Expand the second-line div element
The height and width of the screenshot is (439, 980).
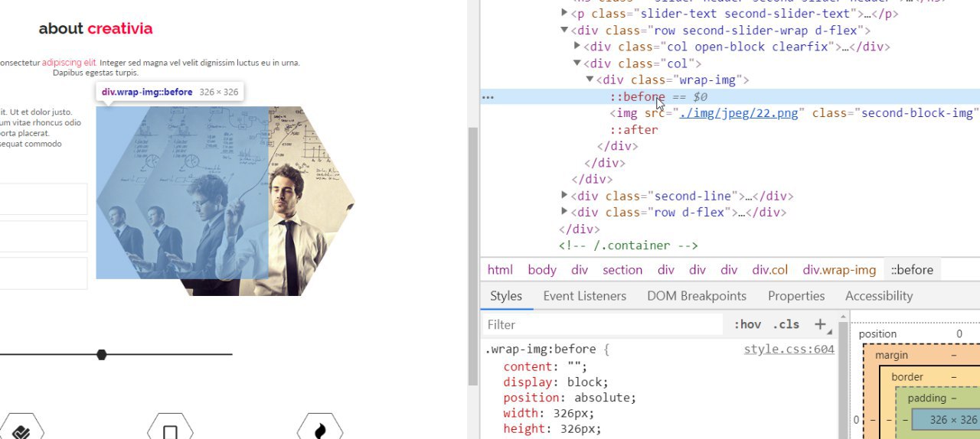point(564,196)
